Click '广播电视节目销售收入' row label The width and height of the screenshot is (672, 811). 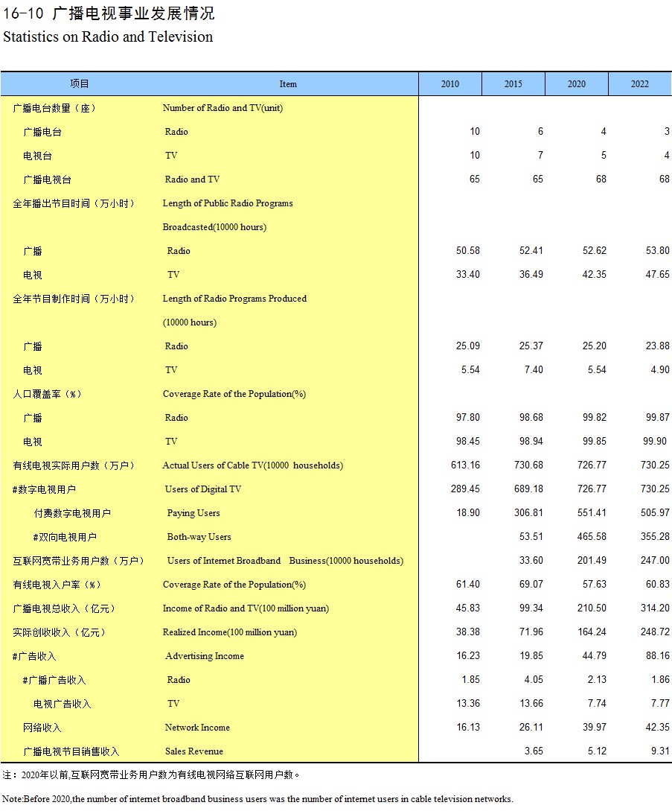(x=71, y=751)
